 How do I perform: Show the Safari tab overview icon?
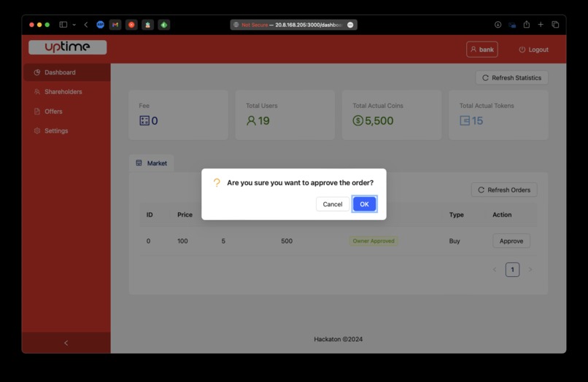tap(555, 24)
